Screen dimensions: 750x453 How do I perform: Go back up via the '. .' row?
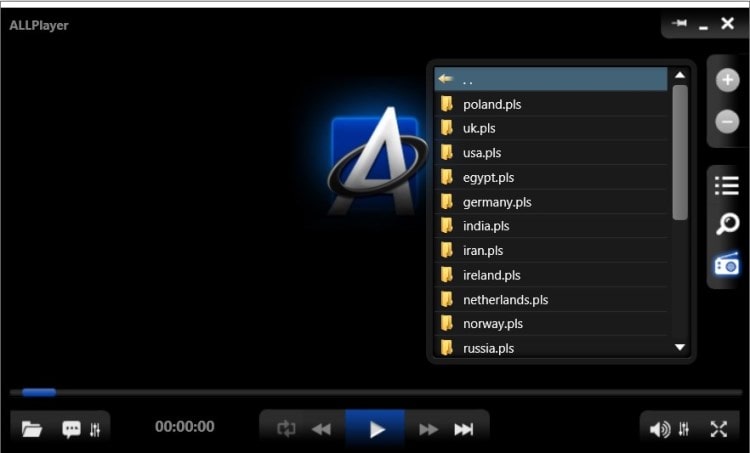(x=551, y=79)
